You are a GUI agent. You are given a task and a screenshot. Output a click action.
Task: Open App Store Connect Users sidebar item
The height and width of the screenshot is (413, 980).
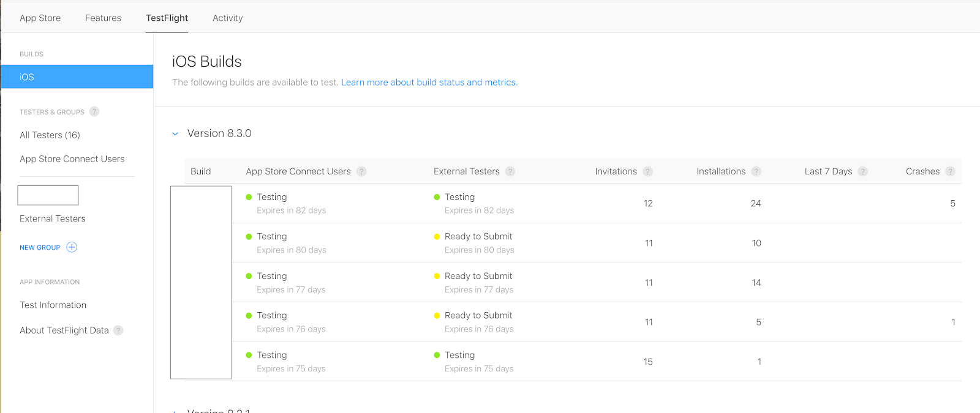point(72,159)
